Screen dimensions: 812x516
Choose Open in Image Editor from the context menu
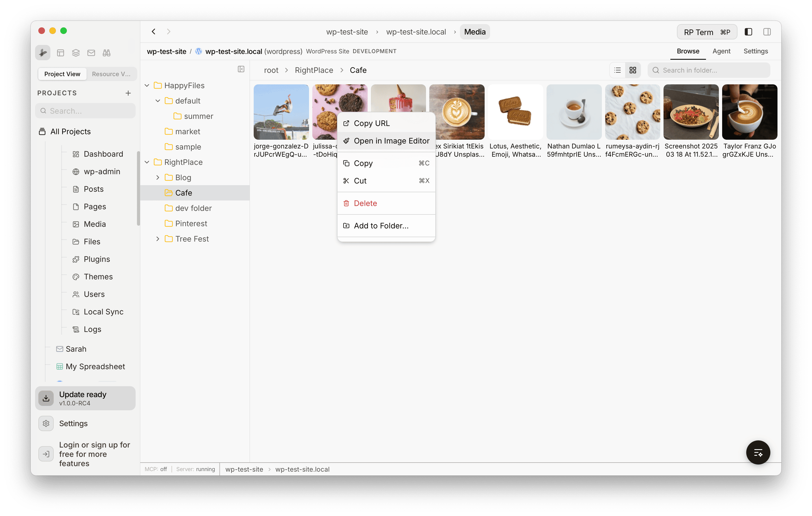(x=386, y=141)
